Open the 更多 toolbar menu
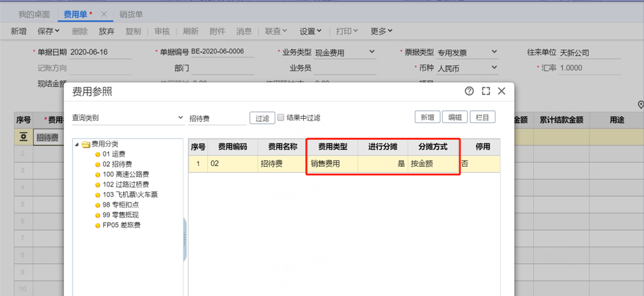Screen dimensions: 644x296 pyautogui.click(x=381, y=31)
